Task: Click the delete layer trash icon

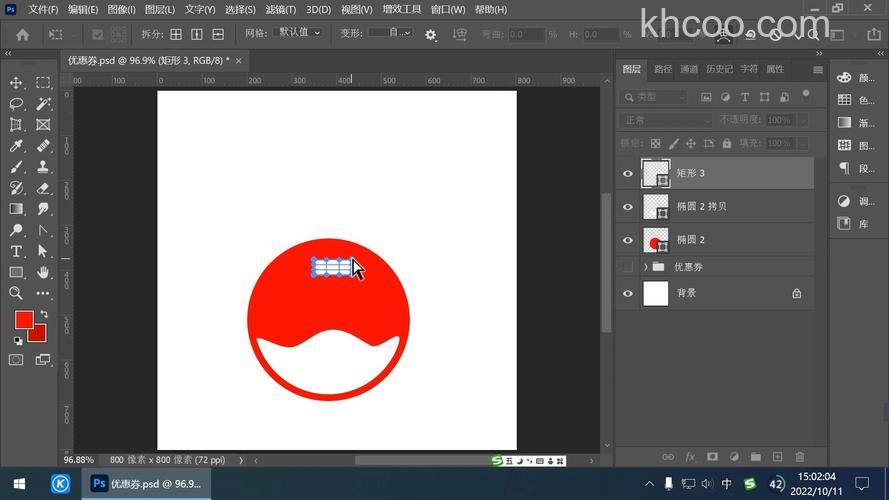Action: 800,457
